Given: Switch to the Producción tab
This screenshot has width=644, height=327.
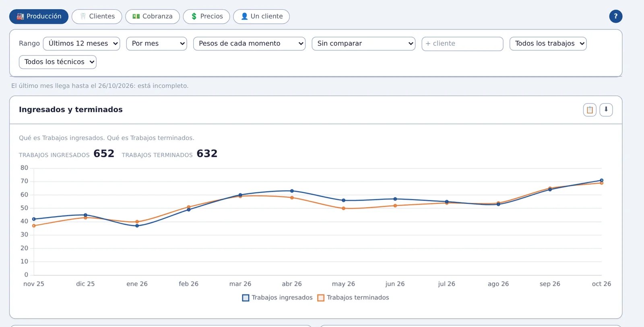Looking at the screenshot, I should [x=39, y=16].
